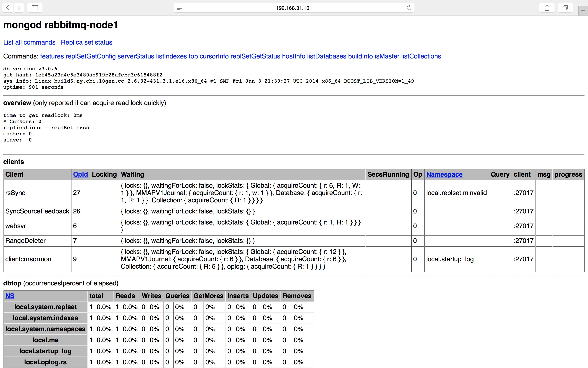This screenshot has height=368, width=588.
Task: Click the local.startup_log row in dbtop
Action: pyautogui.click(x=158, y=351)
